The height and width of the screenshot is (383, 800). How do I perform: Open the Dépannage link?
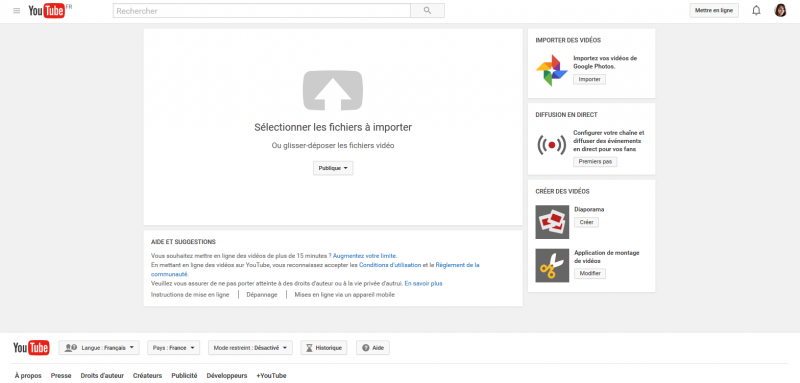[262, 295]
